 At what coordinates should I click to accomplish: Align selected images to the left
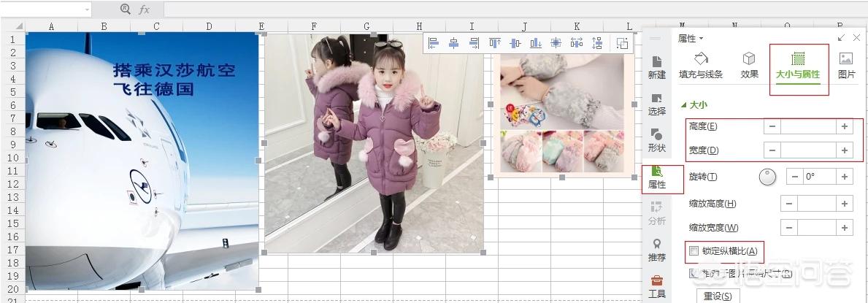pos(434,43)
